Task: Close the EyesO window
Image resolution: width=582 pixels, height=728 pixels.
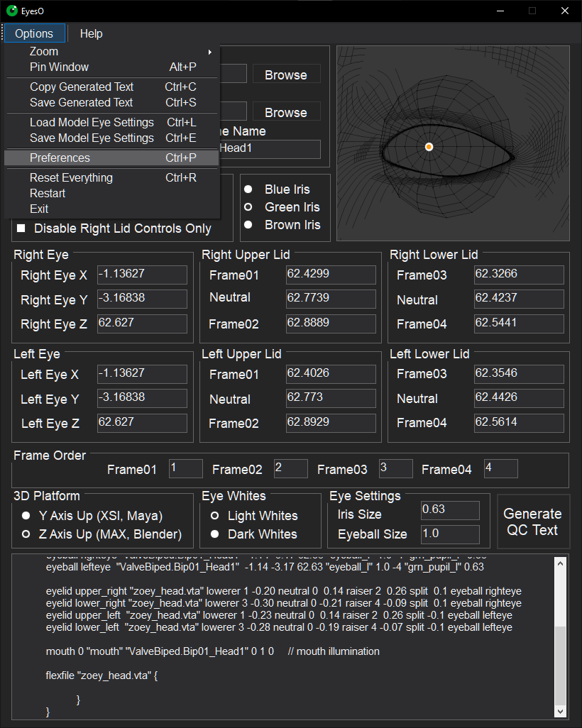Action: [565, 11]
